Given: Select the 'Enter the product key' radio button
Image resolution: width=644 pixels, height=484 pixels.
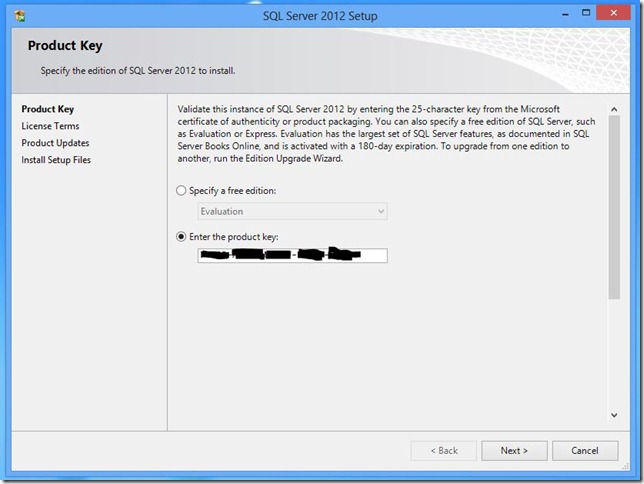Looking at the screenshot, I should tap(181, 237).
